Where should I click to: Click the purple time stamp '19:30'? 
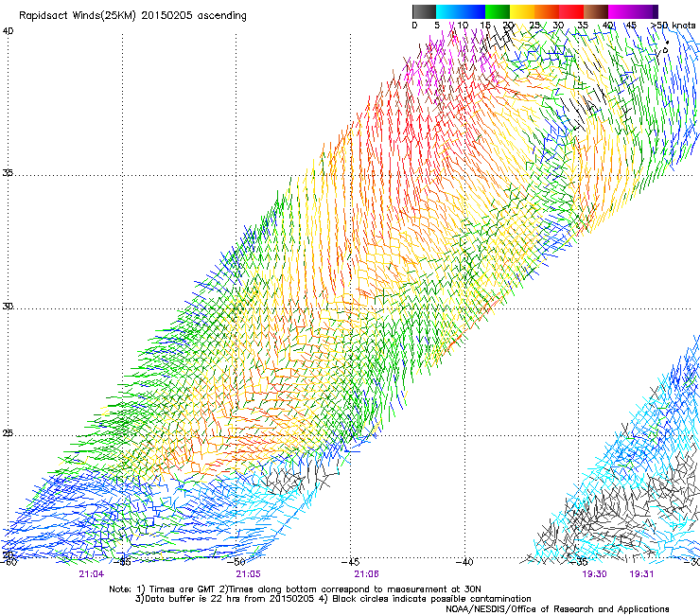click(x=594, y=574)
